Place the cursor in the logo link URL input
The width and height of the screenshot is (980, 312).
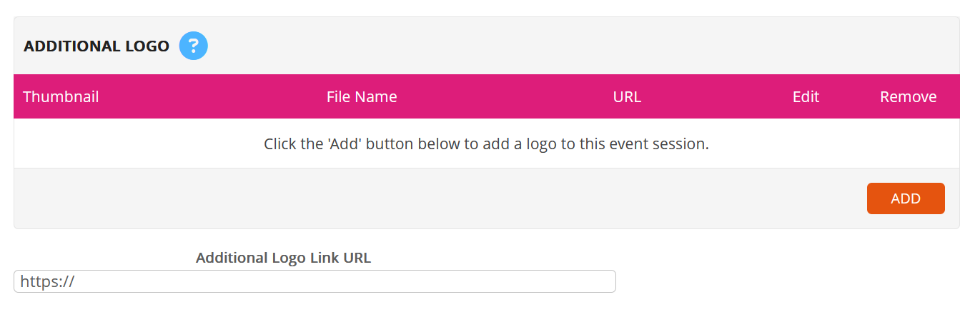(315, 281)
